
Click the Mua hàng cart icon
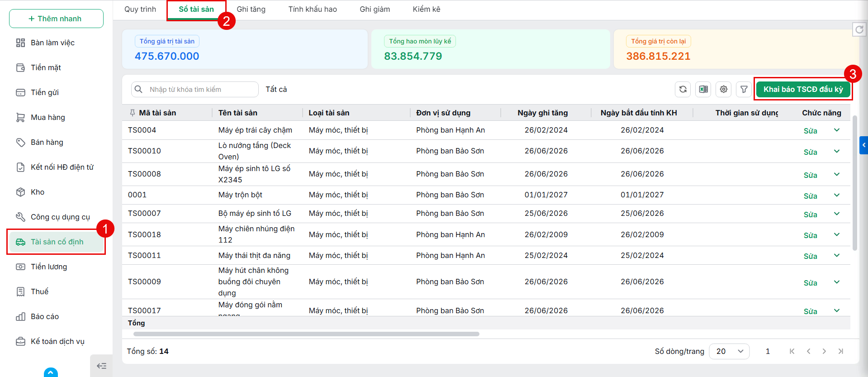point(20,117)
